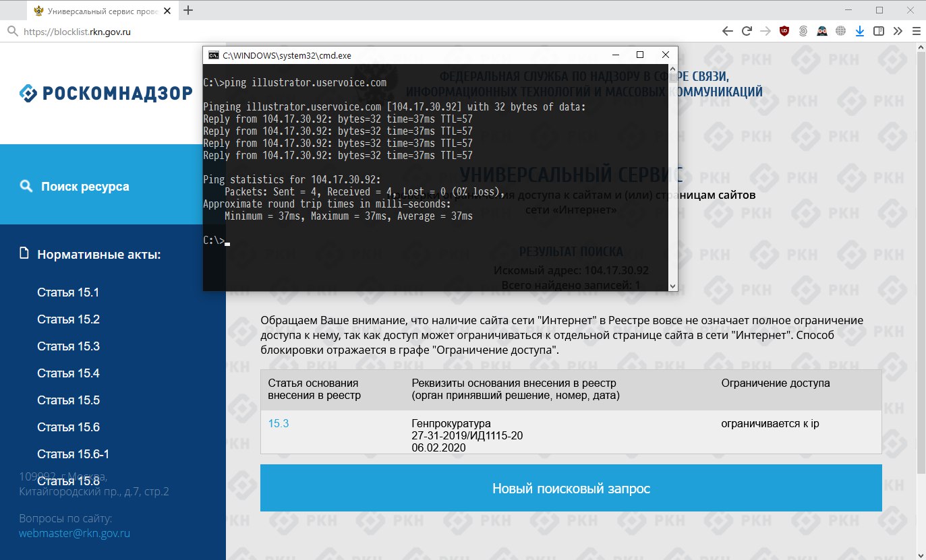Open Статья 15.1 link
The width and height of the screenshot is (926, 560).
68,292
